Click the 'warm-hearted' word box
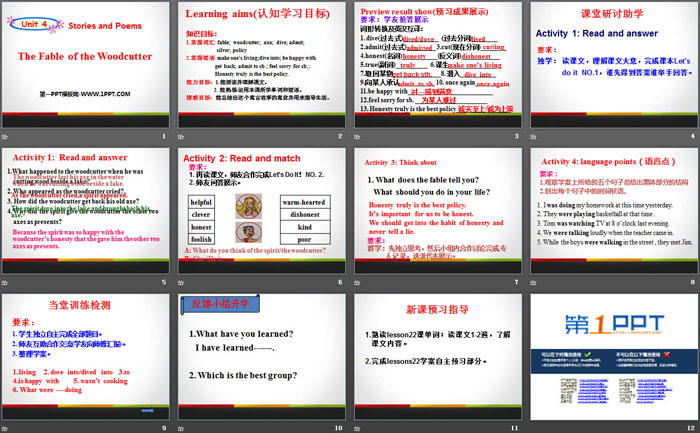This screenshot has width=700, height=433. (x=304, y=201)
